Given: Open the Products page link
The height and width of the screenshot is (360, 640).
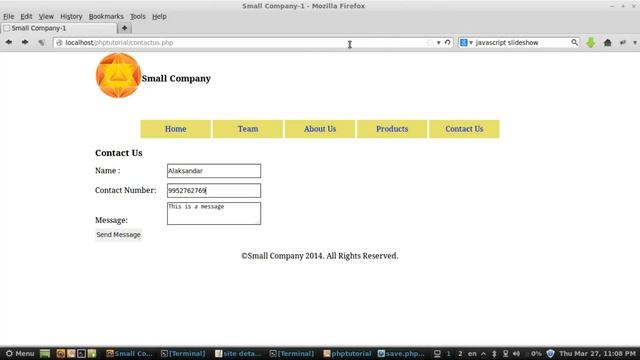Looking at the screenshot, I should pos(392,129).
